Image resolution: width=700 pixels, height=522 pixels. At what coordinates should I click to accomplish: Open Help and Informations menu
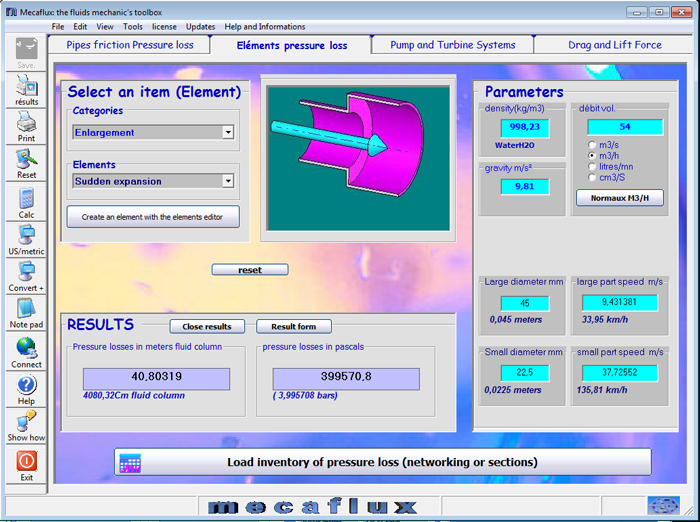tap(265, 27)
